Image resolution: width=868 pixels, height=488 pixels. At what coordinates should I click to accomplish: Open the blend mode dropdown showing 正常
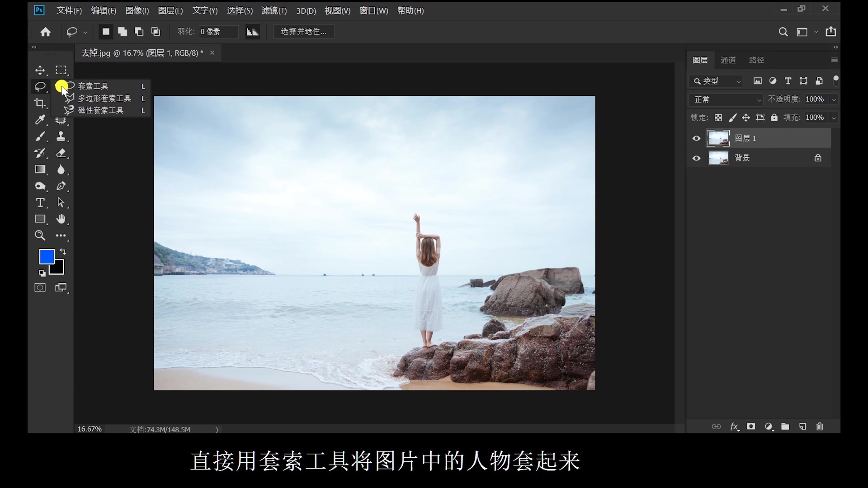(x=726, y=99)
